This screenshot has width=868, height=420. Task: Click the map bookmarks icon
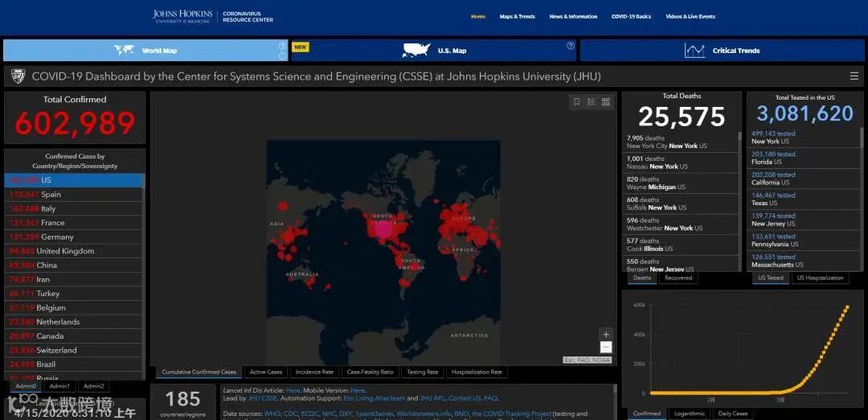(x=576, y=102)
